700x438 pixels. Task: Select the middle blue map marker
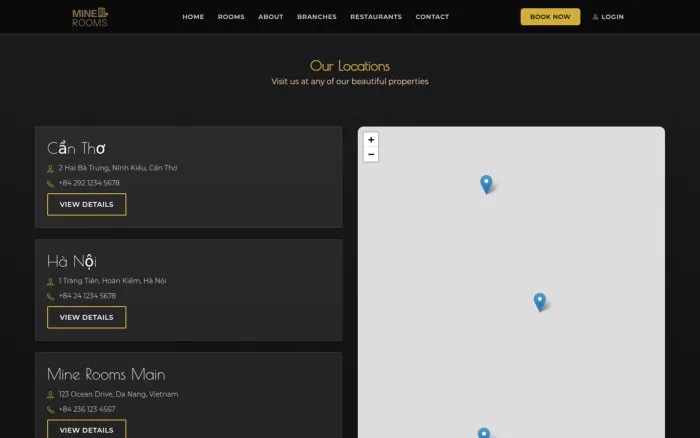[x=540, y=302]
